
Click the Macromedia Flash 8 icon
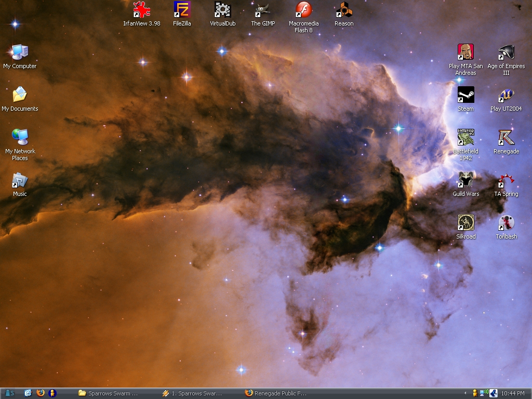click(303, 10)
